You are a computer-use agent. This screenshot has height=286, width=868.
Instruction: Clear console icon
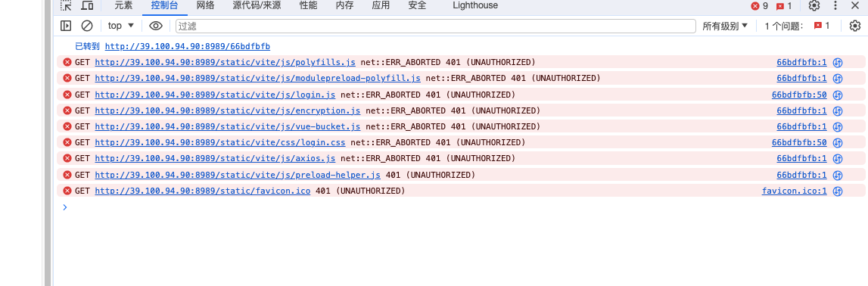pos(87,26)
